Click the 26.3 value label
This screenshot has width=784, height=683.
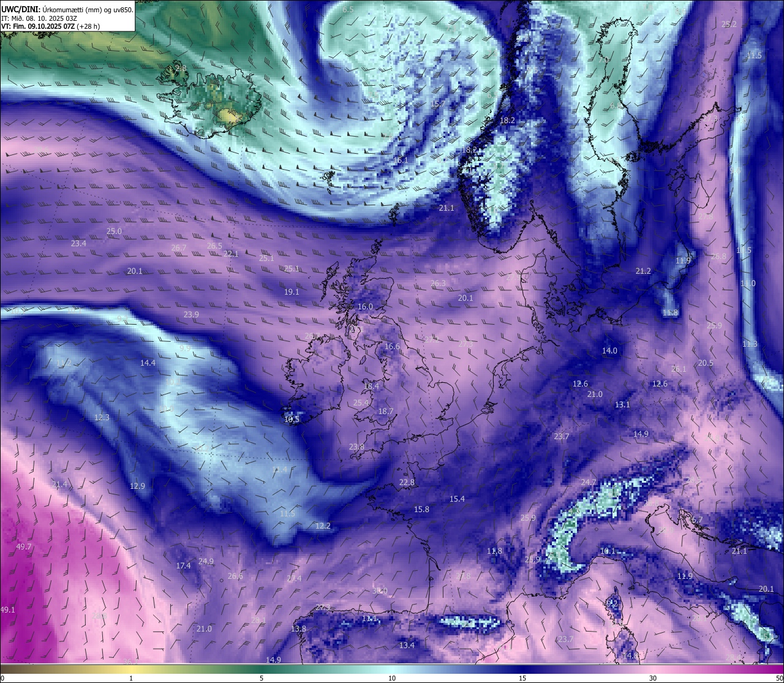[x=438, y=284]
